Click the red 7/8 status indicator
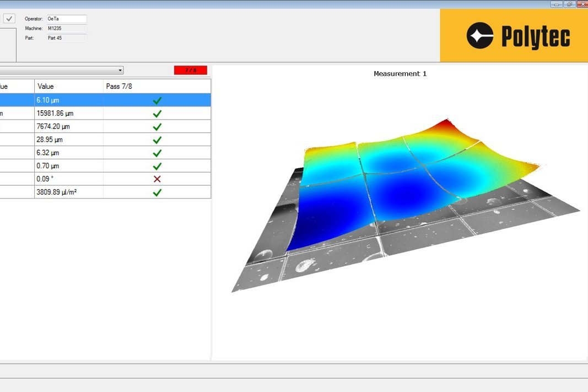 (x=190, y=69)
